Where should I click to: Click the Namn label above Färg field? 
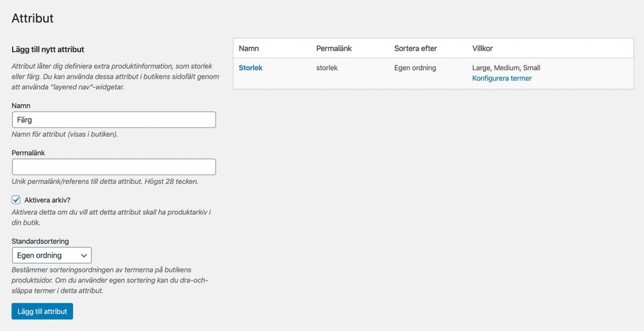[x=21, y=106]
